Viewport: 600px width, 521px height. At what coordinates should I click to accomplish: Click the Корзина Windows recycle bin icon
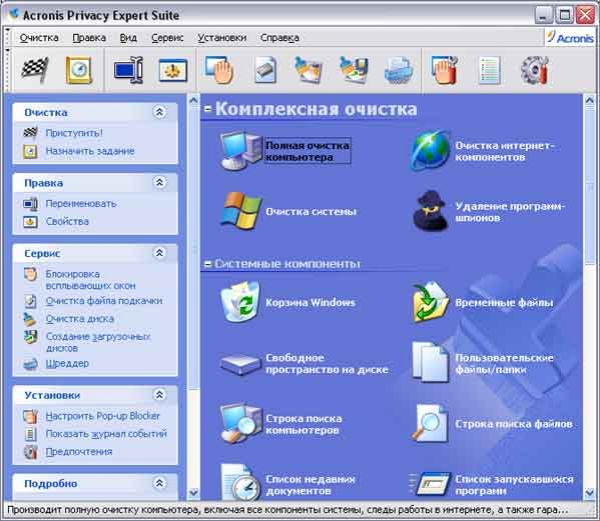240,302
